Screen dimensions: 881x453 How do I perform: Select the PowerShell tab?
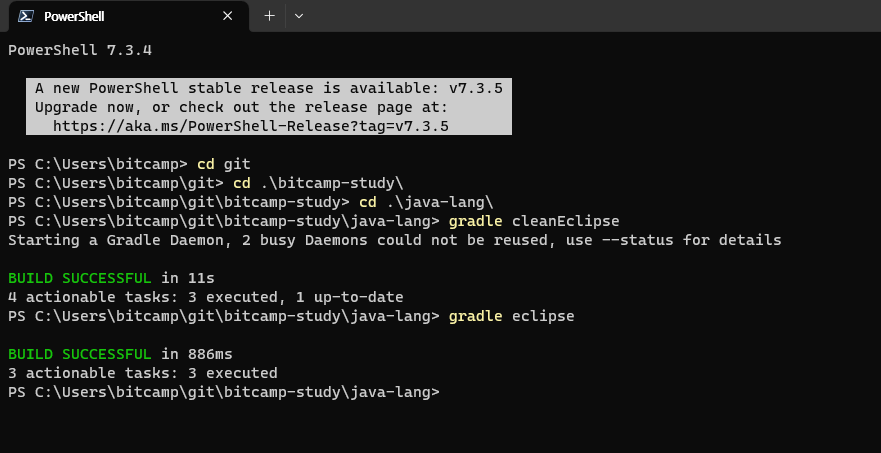pos(129,16)
